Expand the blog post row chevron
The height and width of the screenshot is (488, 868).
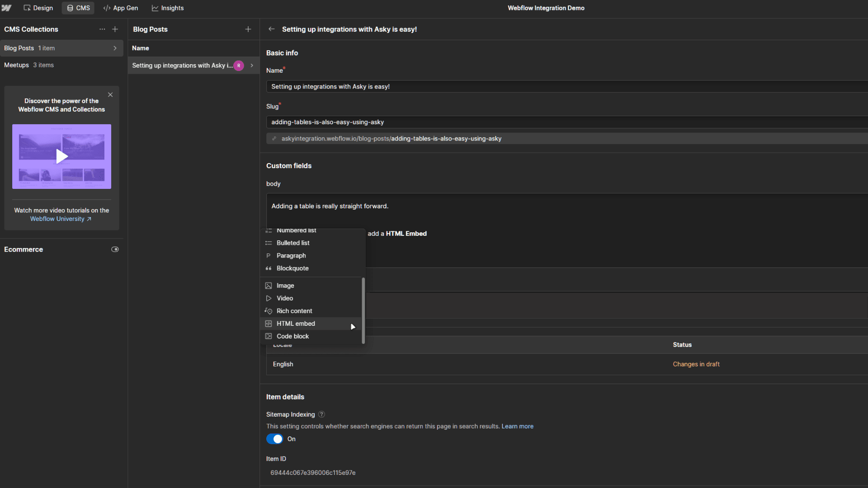(252, 66)
